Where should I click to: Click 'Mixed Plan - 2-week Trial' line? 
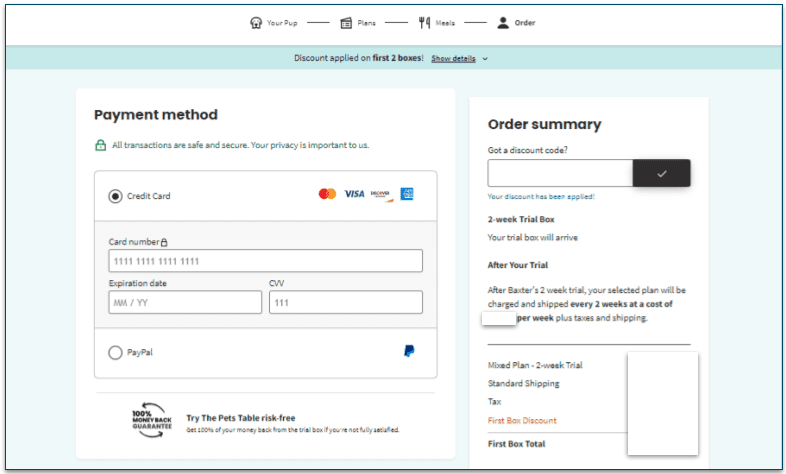tap(535, 365)
